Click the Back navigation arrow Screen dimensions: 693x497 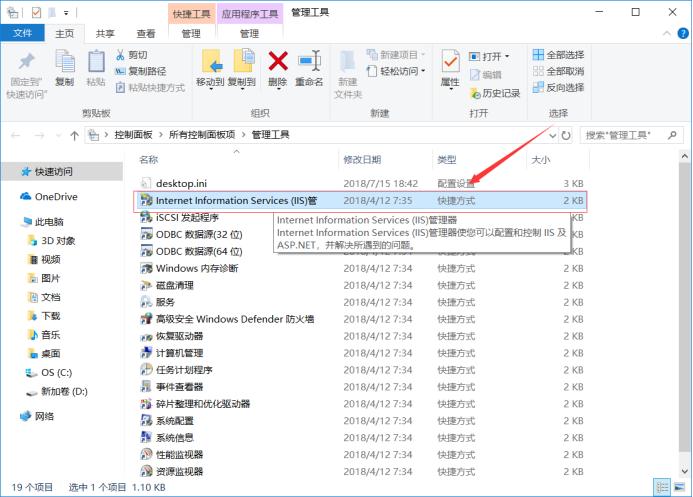click(16, 135)
